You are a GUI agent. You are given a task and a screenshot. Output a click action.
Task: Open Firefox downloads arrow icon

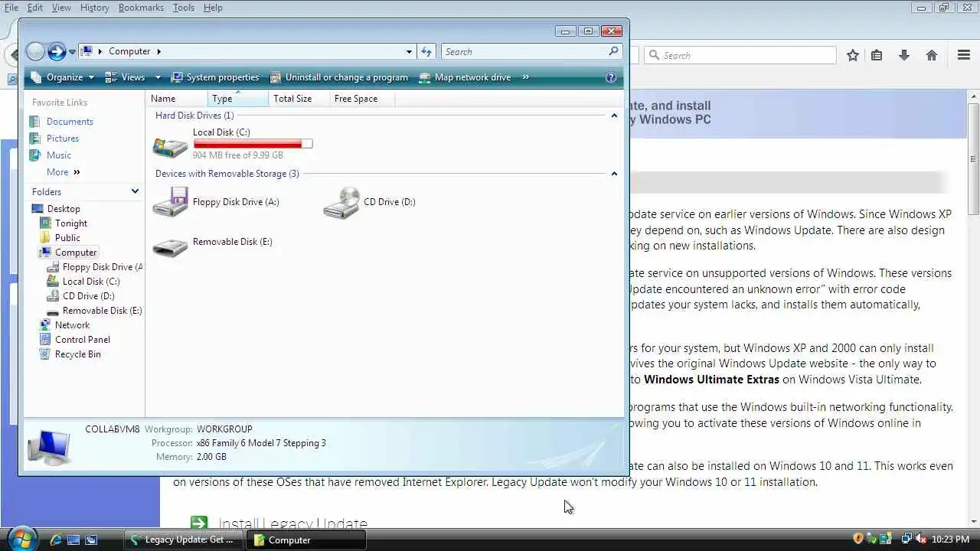point(904,55)
